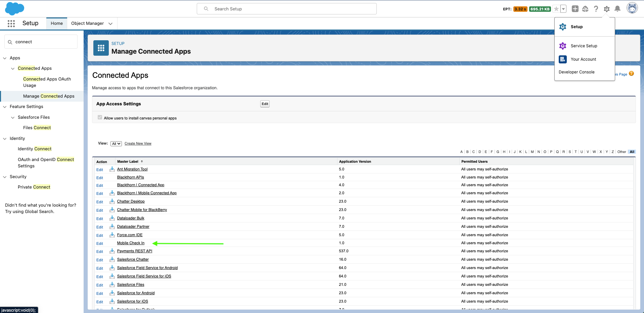Sort by Master Label column header
The height and width of the screenshot is (313, 644).
[x=128, y=162]
